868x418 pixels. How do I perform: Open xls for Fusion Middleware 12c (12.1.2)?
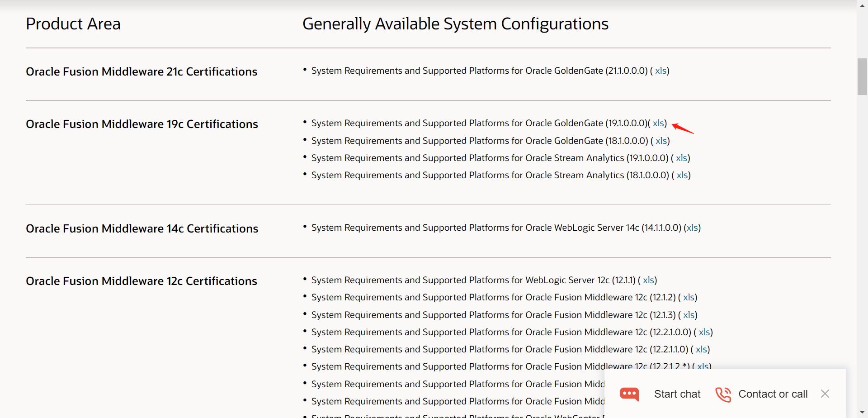pyautogui.click(x=689, y=298)
